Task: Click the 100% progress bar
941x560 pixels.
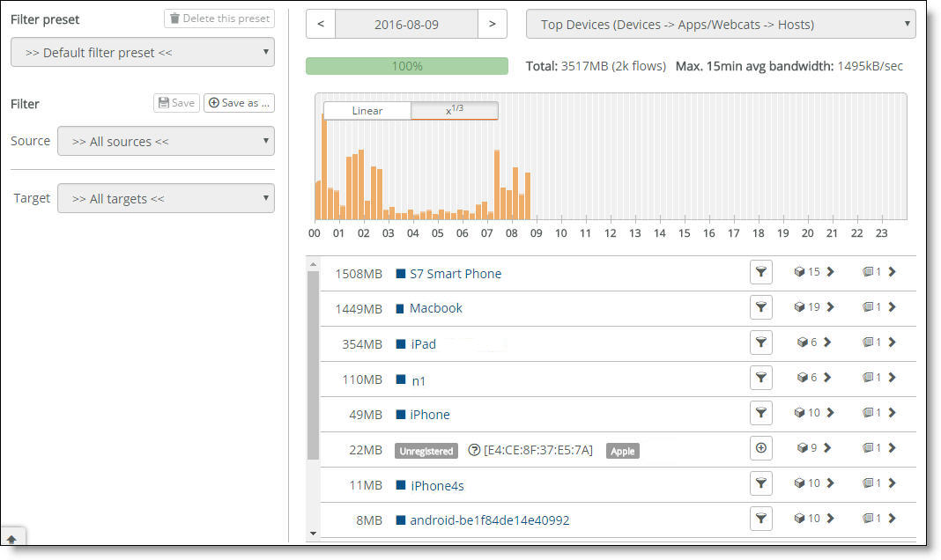Action: pos(407,66)
